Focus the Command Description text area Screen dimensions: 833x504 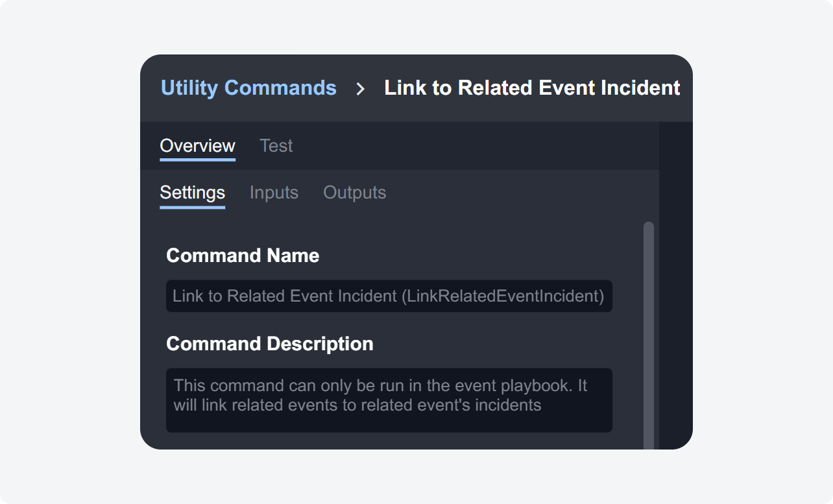coord(389,400)
